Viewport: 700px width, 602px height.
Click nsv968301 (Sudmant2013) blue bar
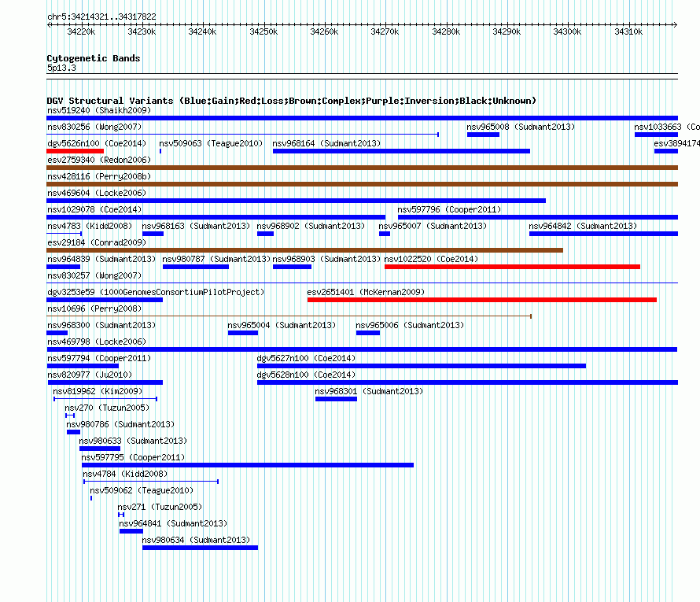click(336, 399)
